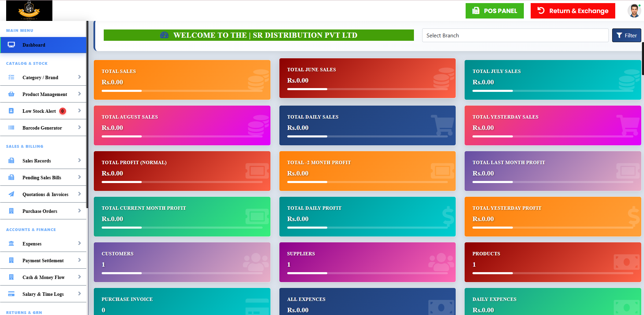Click the All Expences card
This screenshot has width=644, height=315.
tap(367, 302)
